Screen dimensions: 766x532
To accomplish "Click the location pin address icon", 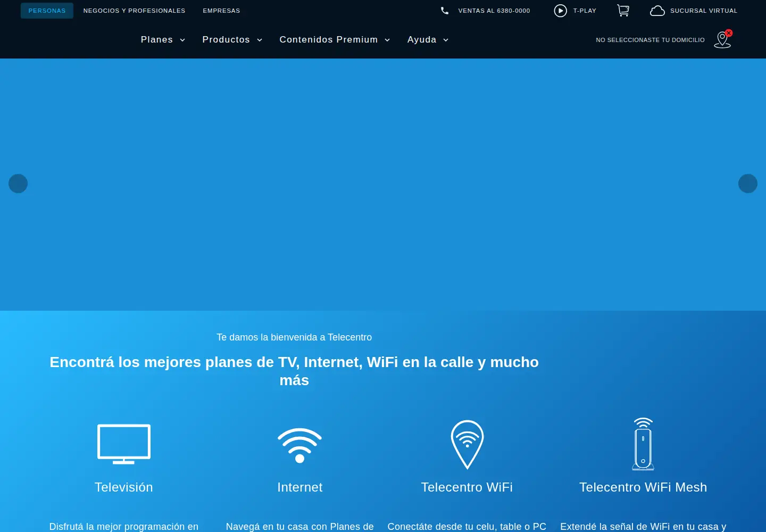I will [723, 39].
